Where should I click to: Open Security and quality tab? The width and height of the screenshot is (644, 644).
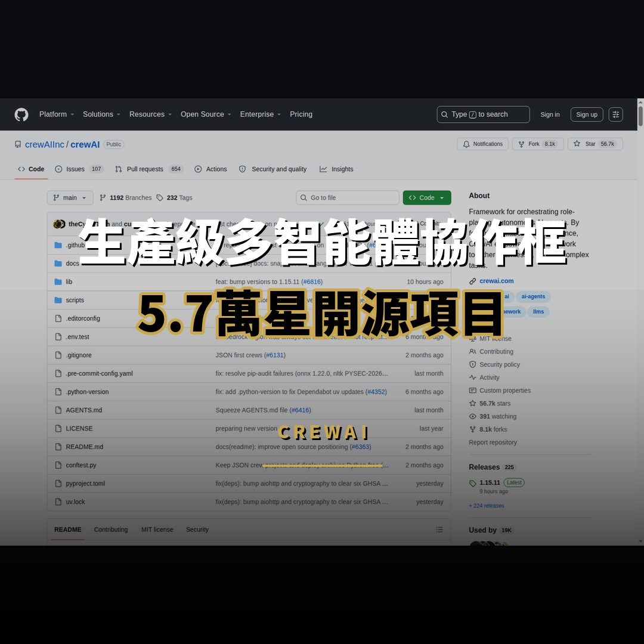click(273, 169)
